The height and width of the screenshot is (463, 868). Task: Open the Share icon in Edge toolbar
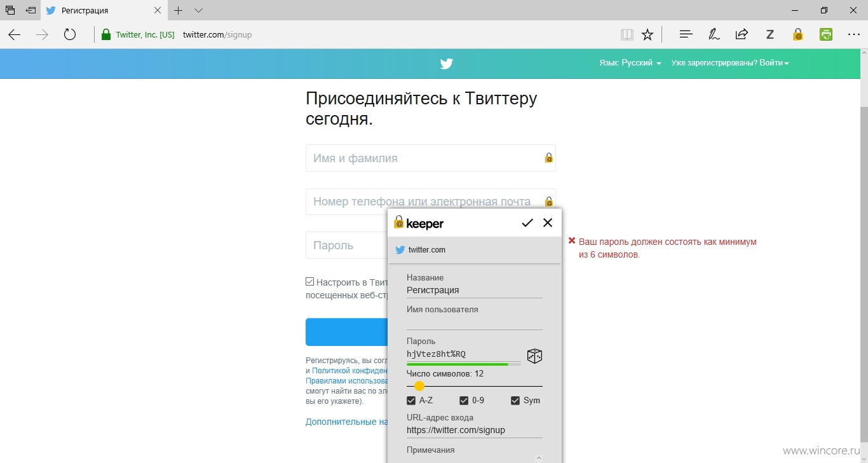coord(742,34)
